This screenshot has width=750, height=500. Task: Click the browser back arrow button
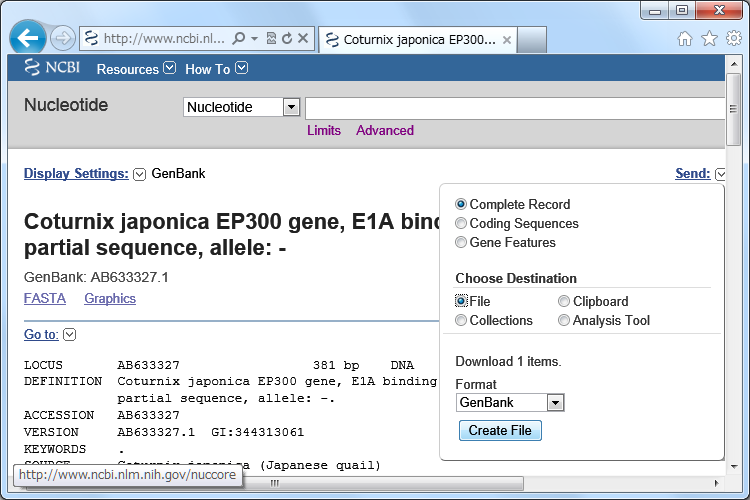[28, 38]
